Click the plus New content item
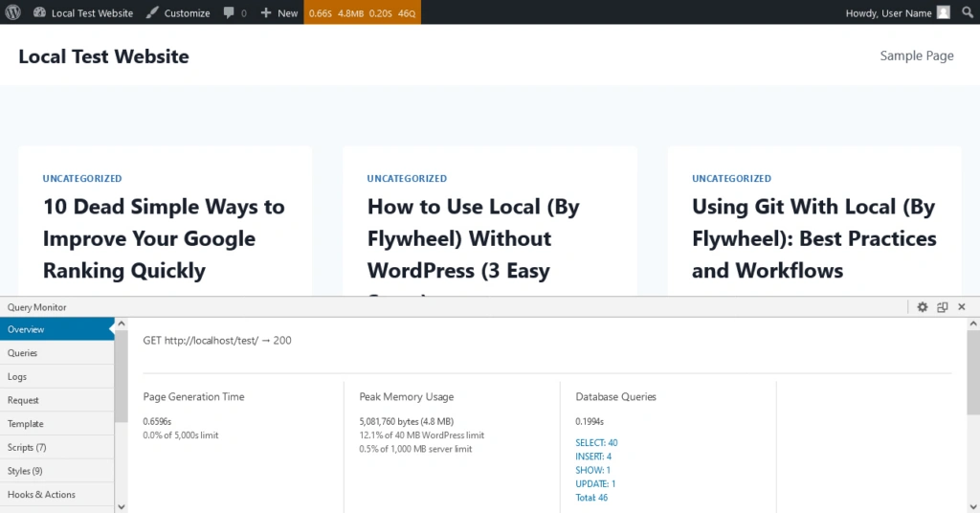 point(279,13)
